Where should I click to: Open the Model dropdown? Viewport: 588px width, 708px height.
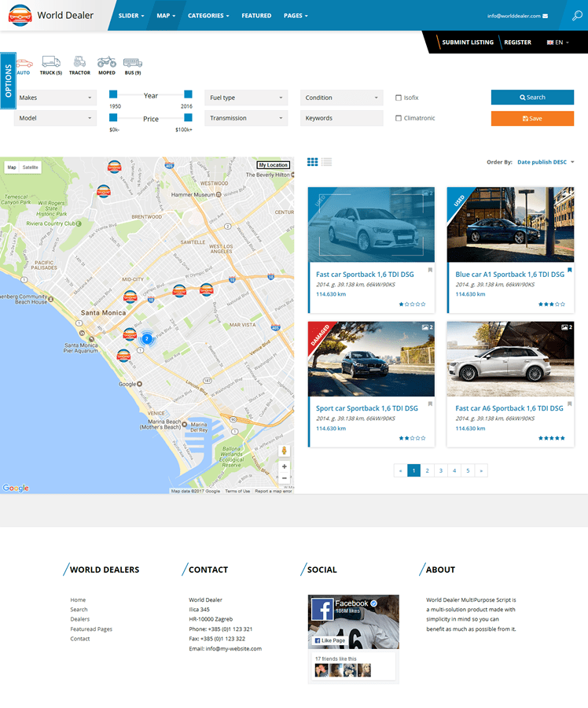coord(56,118)
